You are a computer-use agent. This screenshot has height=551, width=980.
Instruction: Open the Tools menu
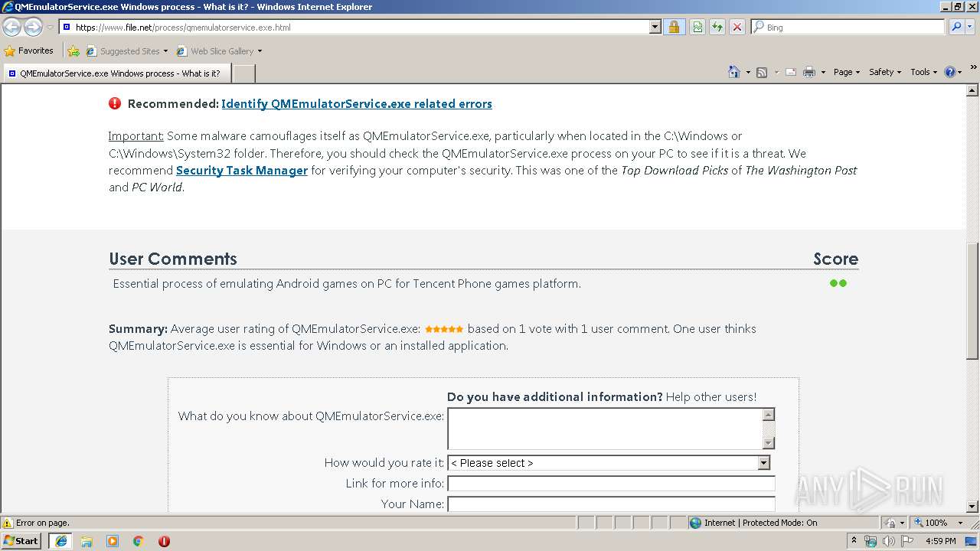click(x=923, y=72)
